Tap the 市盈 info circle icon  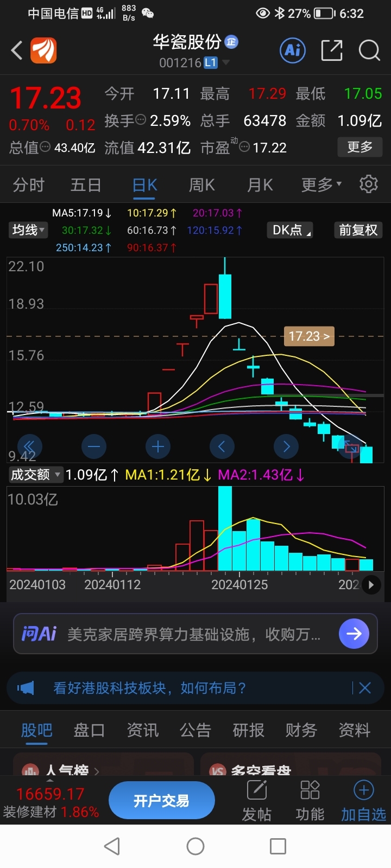point(244,146)
